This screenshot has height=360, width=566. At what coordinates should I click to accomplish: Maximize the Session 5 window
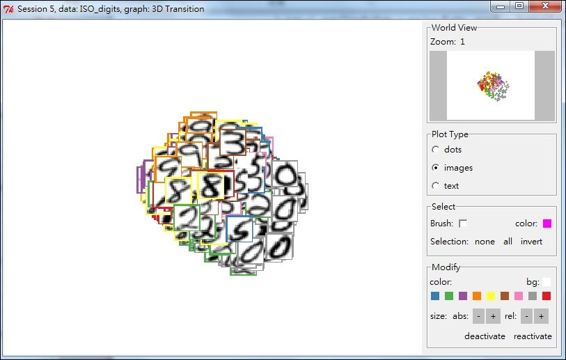pos(519,6)
